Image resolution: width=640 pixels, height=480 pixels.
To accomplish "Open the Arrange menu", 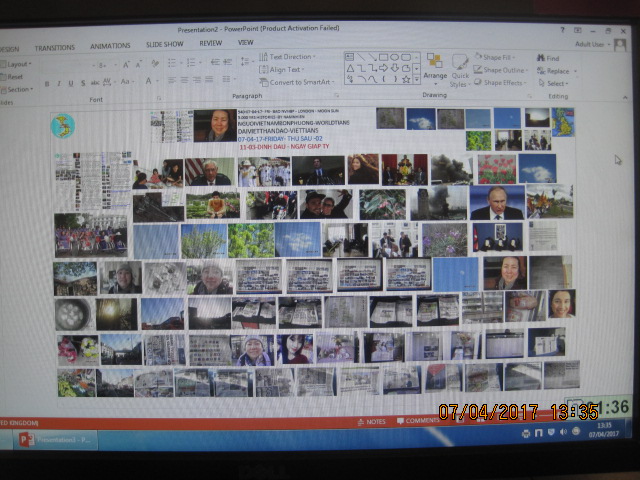I will 435,69.
